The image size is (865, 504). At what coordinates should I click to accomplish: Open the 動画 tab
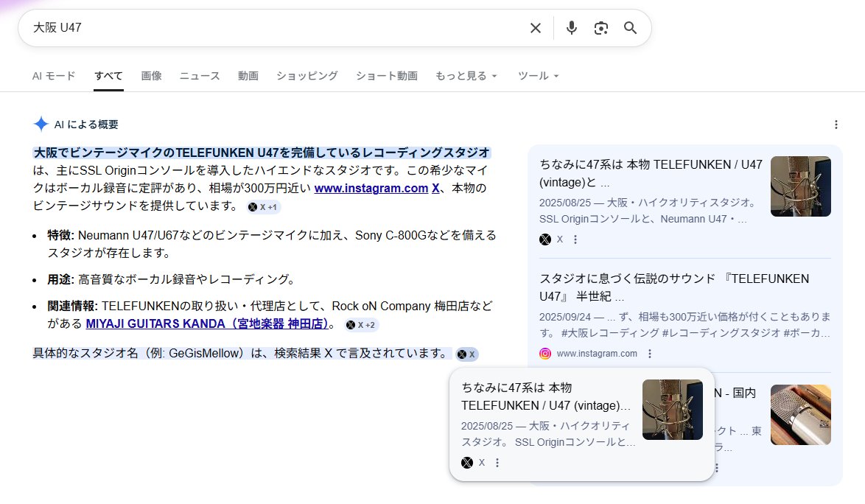[248, 76]
